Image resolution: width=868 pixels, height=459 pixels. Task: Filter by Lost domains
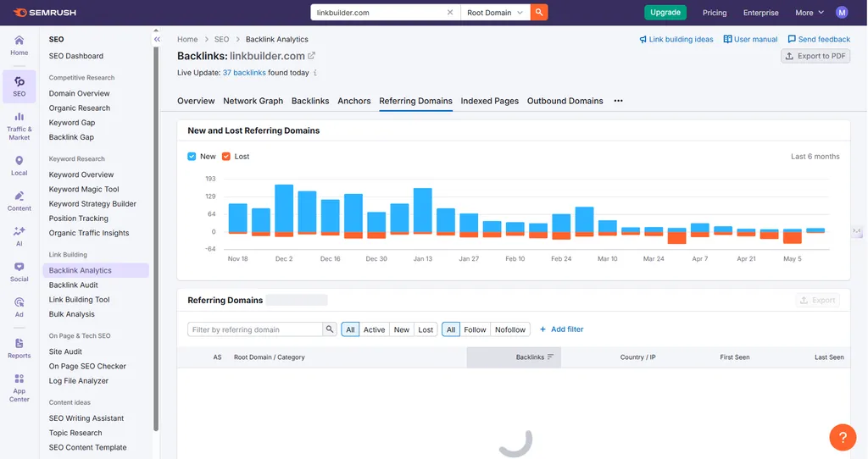click(426, 329)
